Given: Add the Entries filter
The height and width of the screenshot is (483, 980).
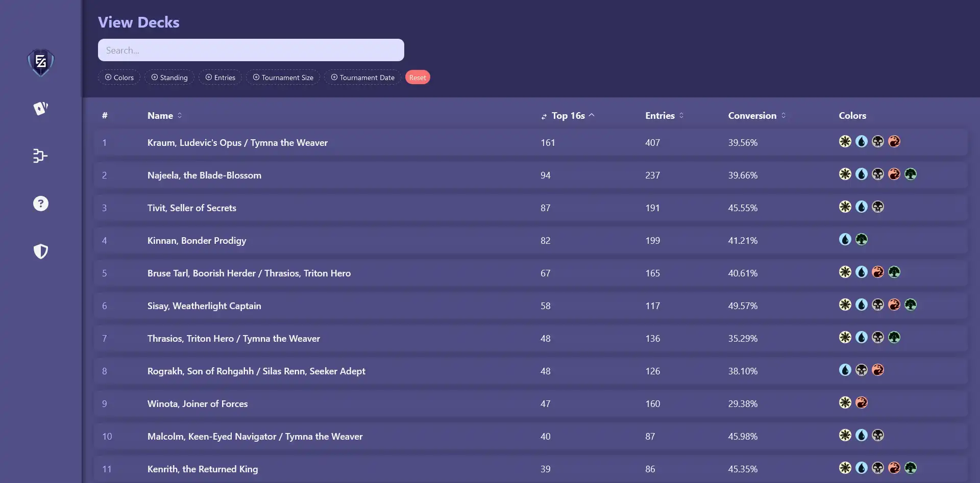Looking at the screenshot, I should (x=220, y=78).
